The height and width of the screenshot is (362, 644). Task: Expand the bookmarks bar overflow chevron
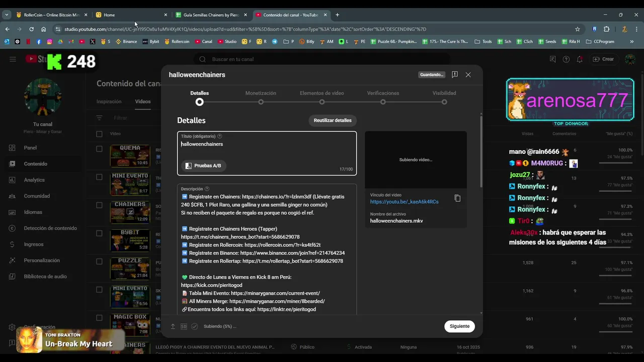(632, 41)
